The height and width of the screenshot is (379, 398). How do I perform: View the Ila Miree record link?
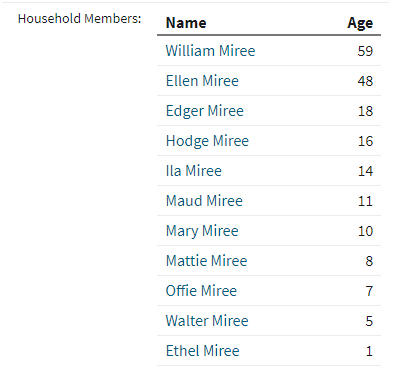[x=194, y=171]
